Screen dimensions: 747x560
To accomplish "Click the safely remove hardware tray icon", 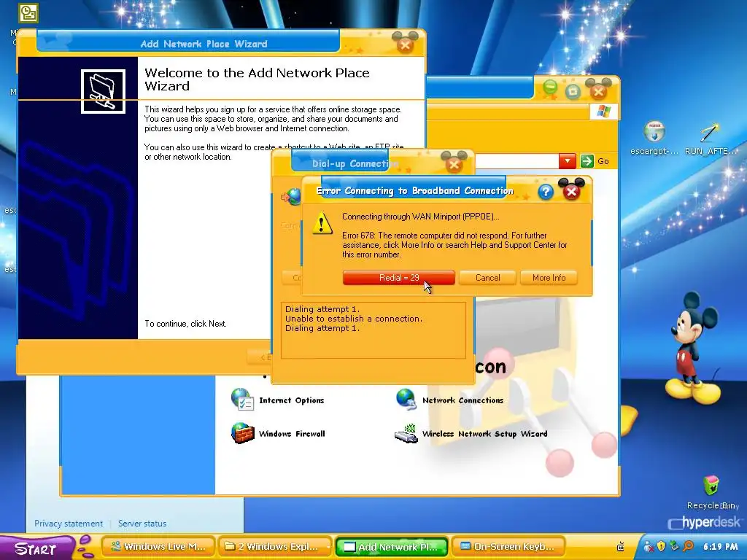I will click(x=674, y=546).
